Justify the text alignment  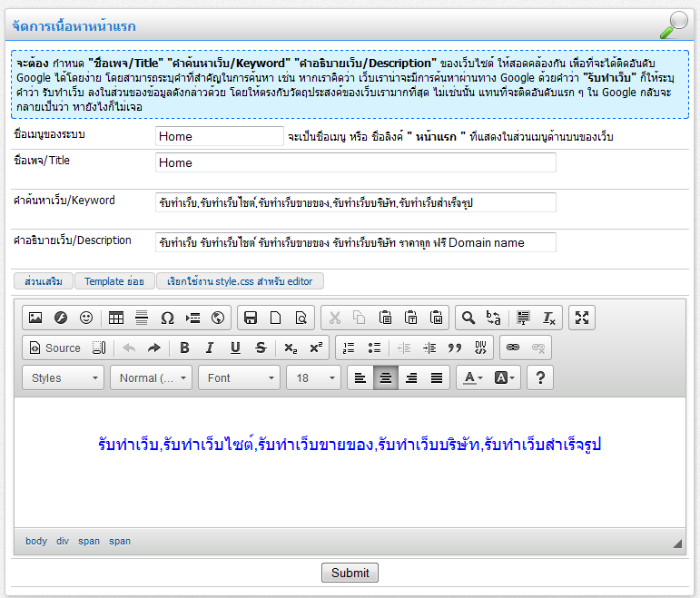pos(437,378)
